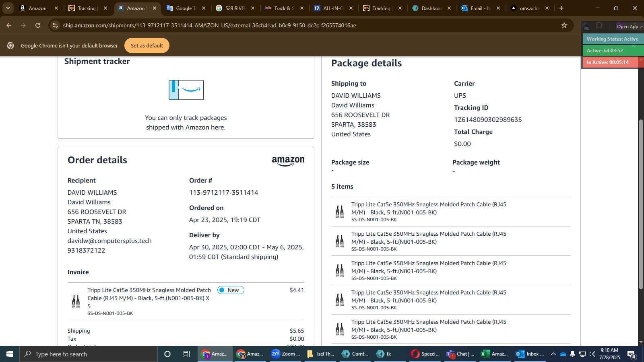Click the New condition badge on invoice item
644x362 pixels.
231,290
